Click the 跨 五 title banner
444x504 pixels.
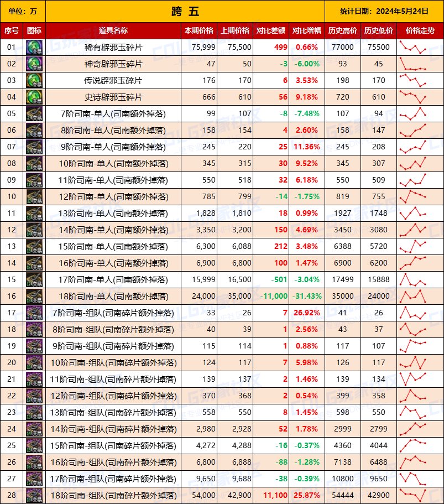coord(185,11)
